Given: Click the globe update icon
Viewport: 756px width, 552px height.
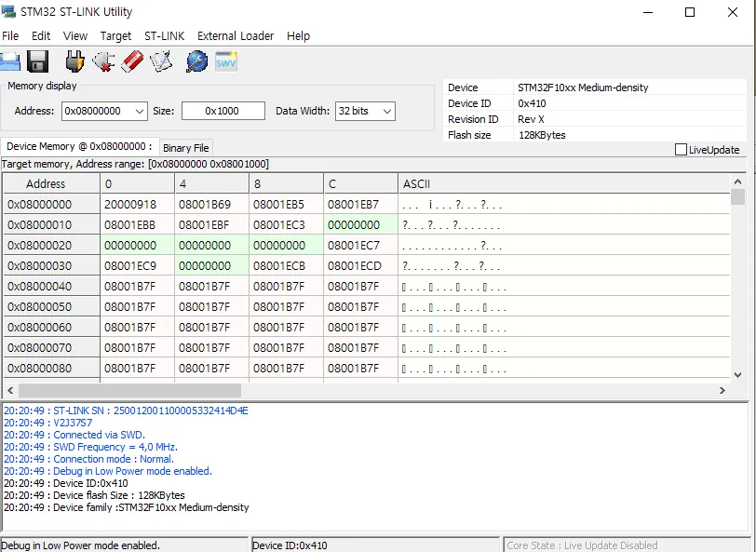Looking at the screenshot, I should click(x=196, y=61).
